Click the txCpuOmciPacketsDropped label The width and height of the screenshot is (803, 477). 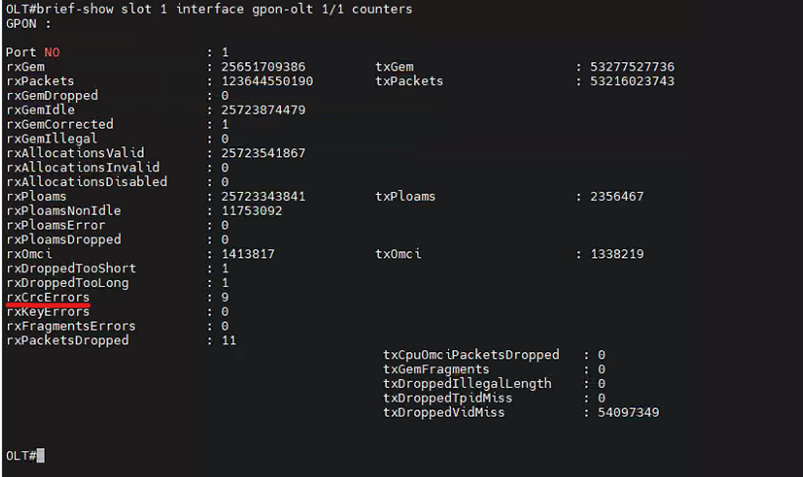coord(471,355)
